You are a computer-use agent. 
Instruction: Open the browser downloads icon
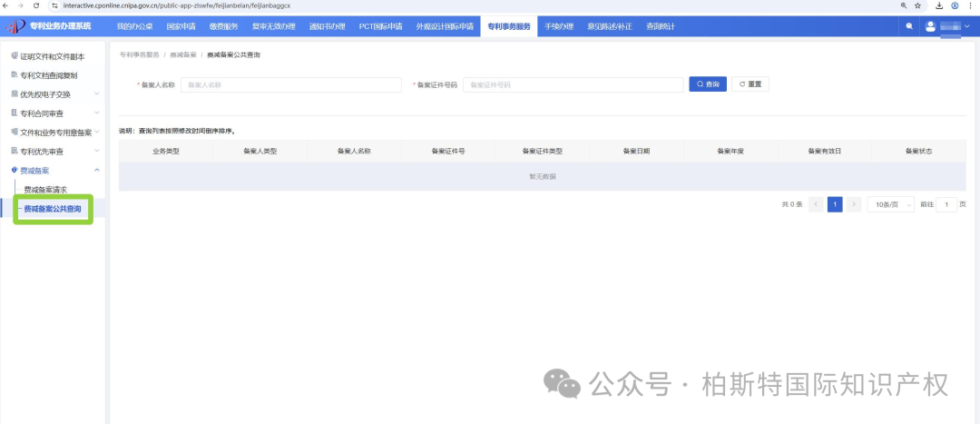click(x=939, y=5)
